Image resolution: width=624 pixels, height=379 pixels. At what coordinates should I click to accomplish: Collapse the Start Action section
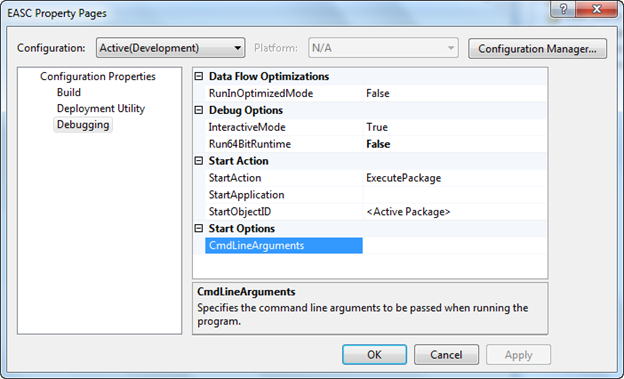coord(199,161)
